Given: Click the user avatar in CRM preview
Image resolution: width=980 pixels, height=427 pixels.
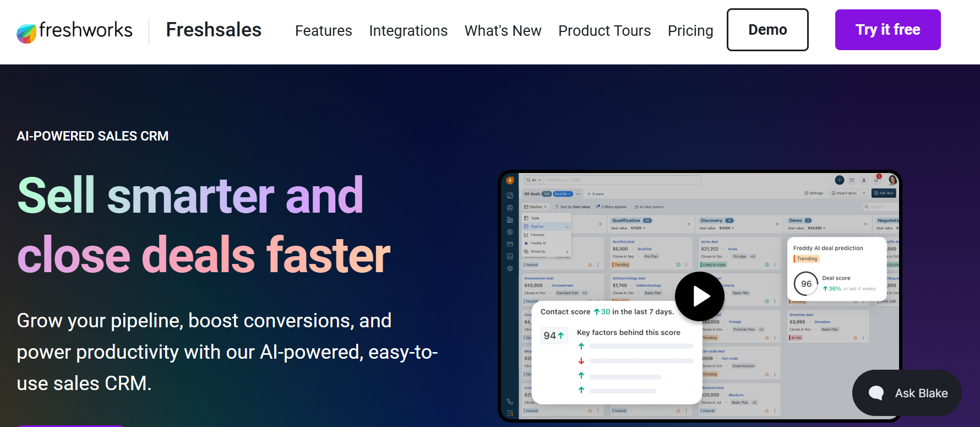Looking at the screenshot, I should pyautogui.click(x=892, y=180).
